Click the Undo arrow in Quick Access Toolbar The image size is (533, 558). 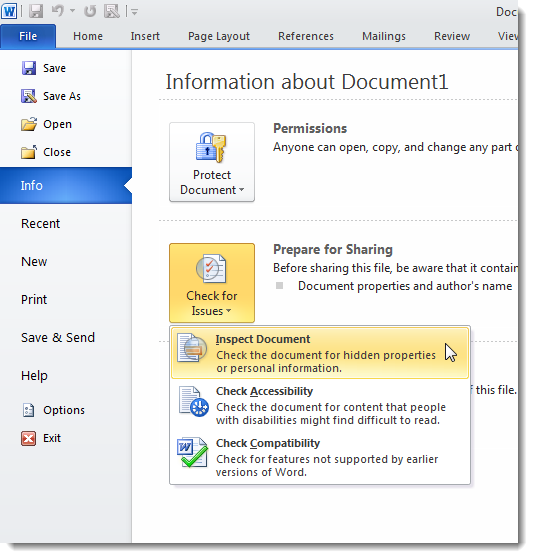(x=57, y=11)
